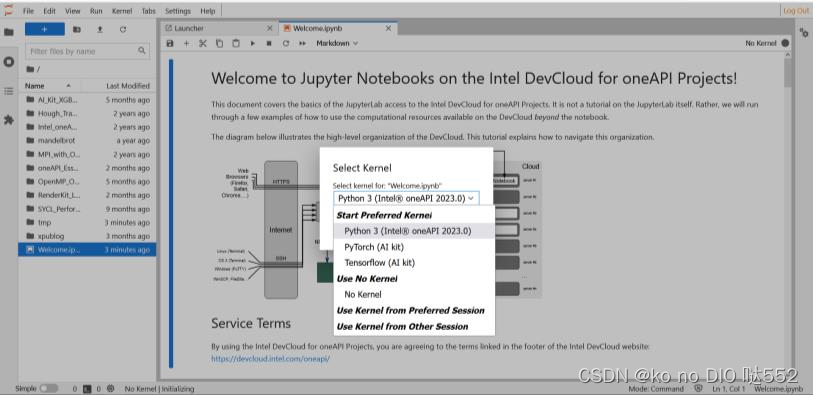
Task: Open the Table of Contents sidebar
Action: click(9, 91)
